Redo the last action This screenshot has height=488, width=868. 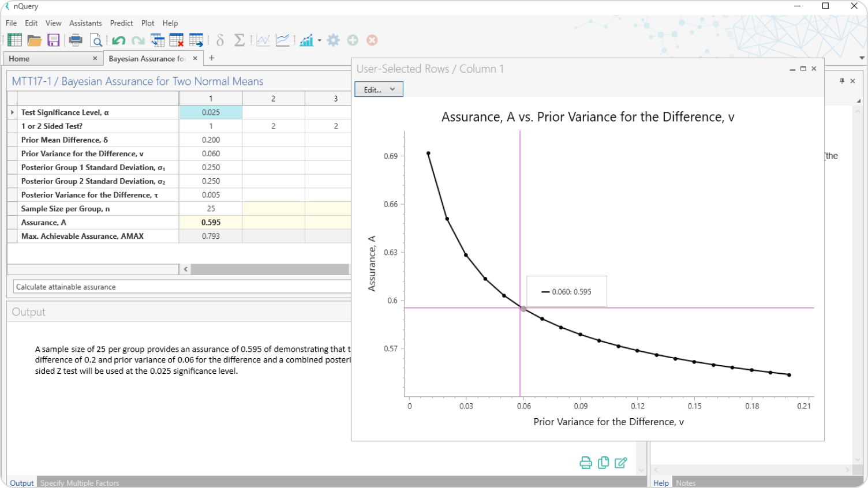pyautogui.click(x=137, y=40)
